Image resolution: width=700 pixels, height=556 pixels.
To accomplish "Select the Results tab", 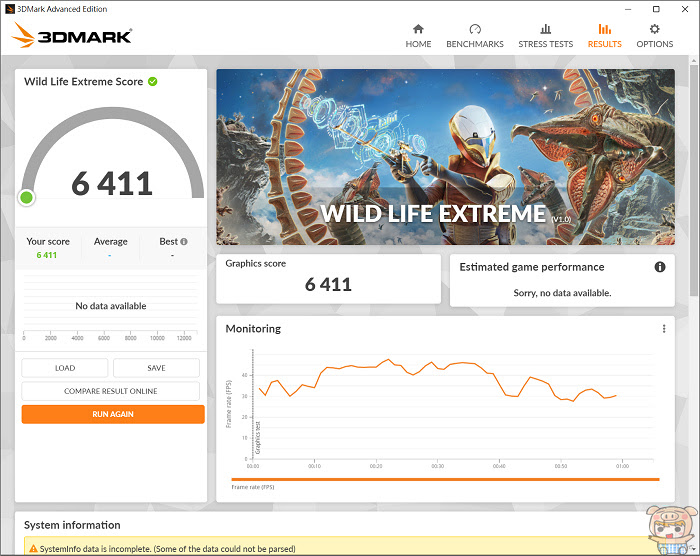I will (x=604, y=36).
